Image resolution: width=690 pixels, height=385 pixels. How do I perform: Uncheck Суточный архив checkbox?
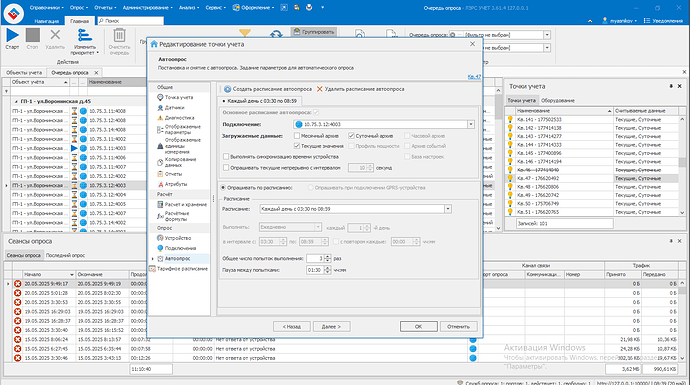tap(351, 136)
